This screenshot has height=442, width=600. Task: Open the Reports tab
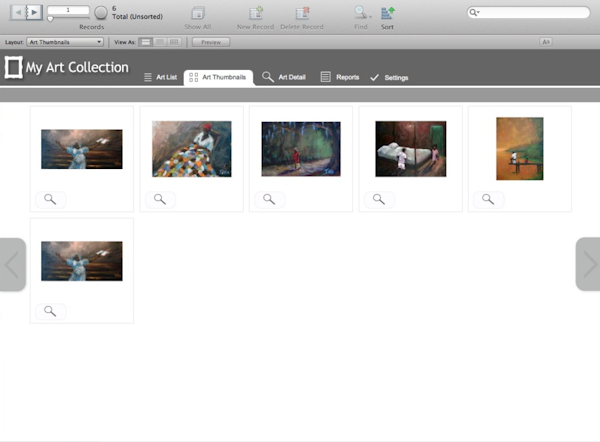(x=340, y=77)
